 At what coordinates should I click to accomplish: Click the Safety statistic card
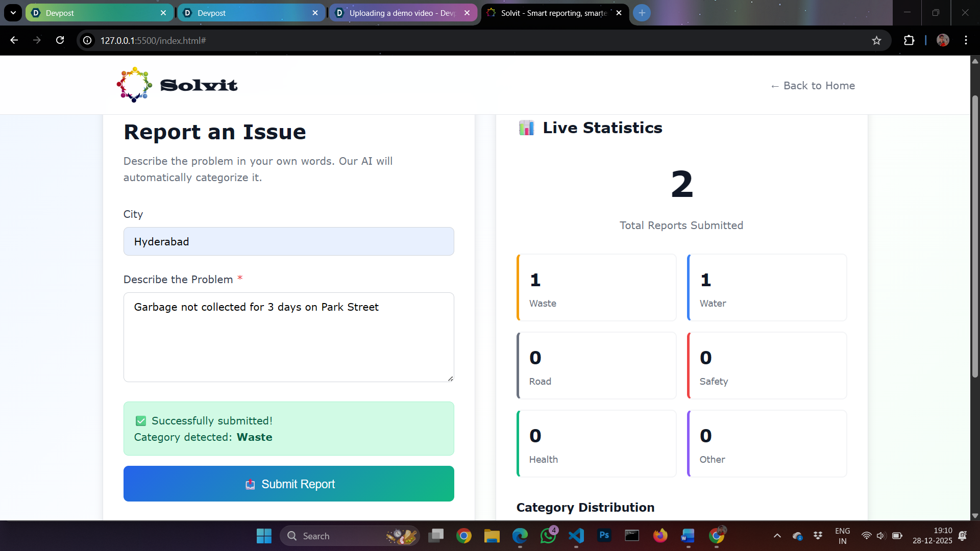click(x=767, y=366)
